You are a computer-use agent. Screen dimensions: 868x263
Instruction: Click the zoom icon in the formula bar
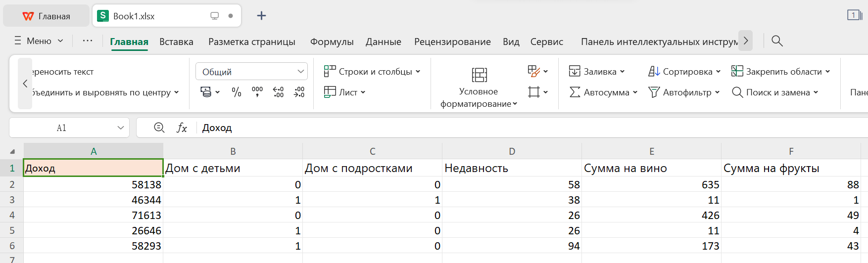tap(159, 128)
